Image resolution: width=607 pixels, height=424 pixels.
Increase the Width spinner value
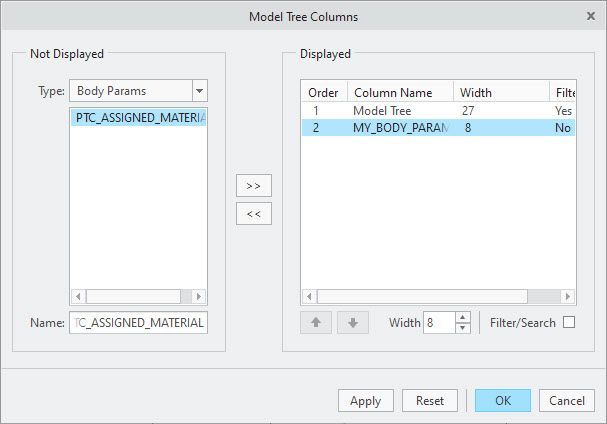[462, 317]
